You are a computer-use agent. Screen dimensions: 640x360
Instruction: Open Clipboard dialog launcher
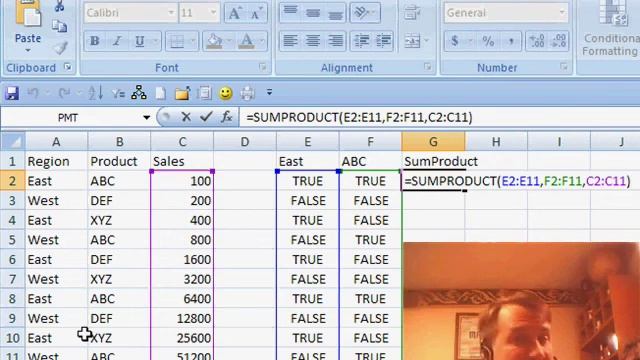pos(68,67)
